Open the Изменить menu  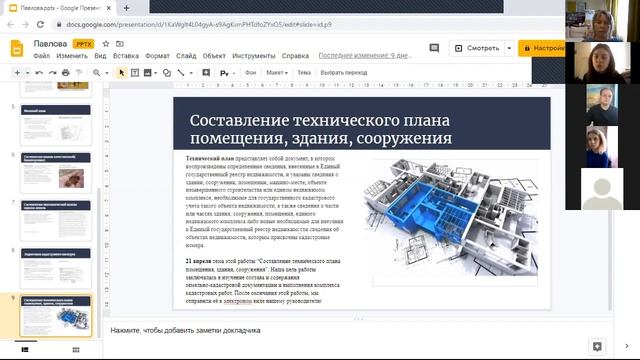72,56
